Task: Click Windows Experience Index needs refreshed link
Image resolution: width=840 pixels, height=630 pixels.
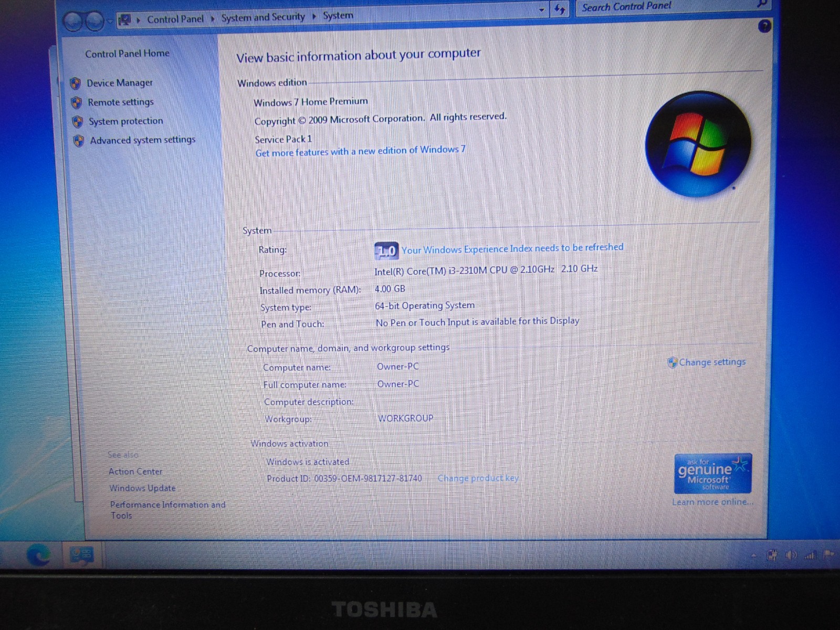Action: [x=512, y=248]
